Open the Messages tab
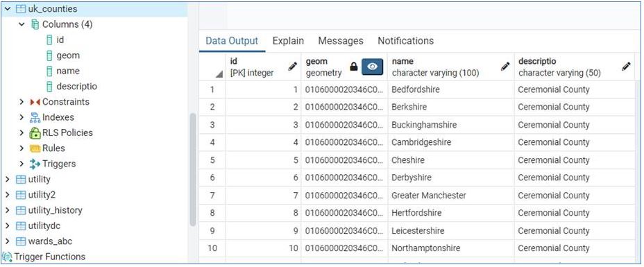This screenshot has width=644, height=267. pos(341,41)
